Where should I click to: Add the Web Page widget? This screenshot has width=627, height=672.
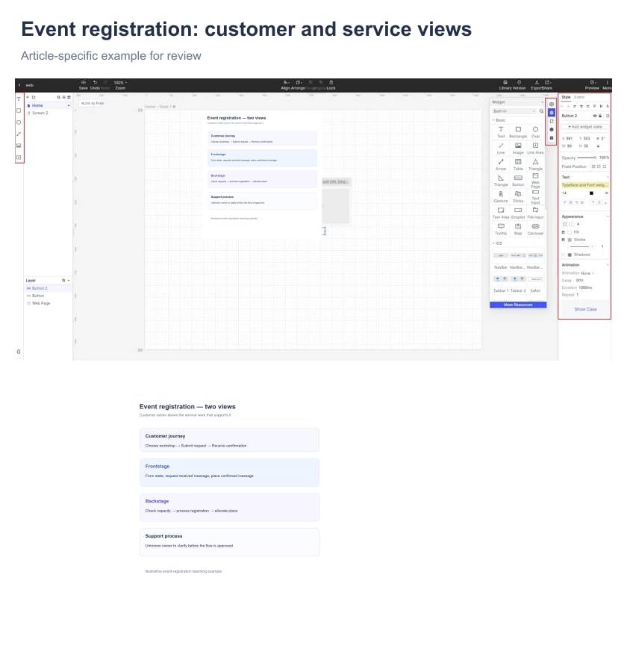pyautogui.click(x=535, y=181)
